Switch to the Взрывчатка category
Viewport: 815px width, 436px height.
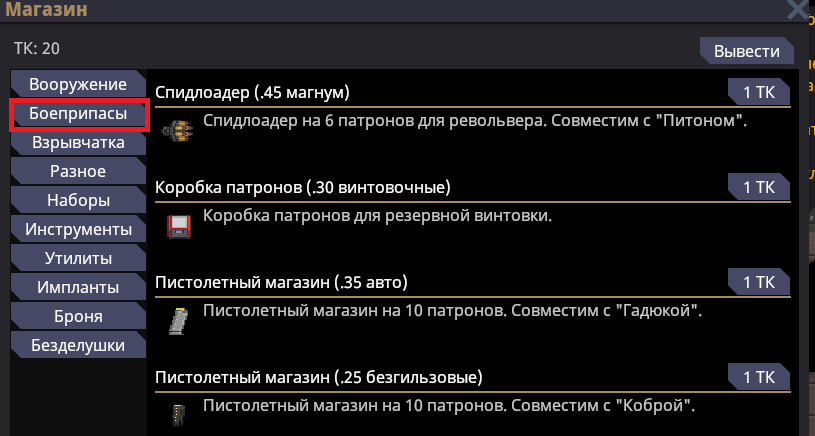coord(78,143)
